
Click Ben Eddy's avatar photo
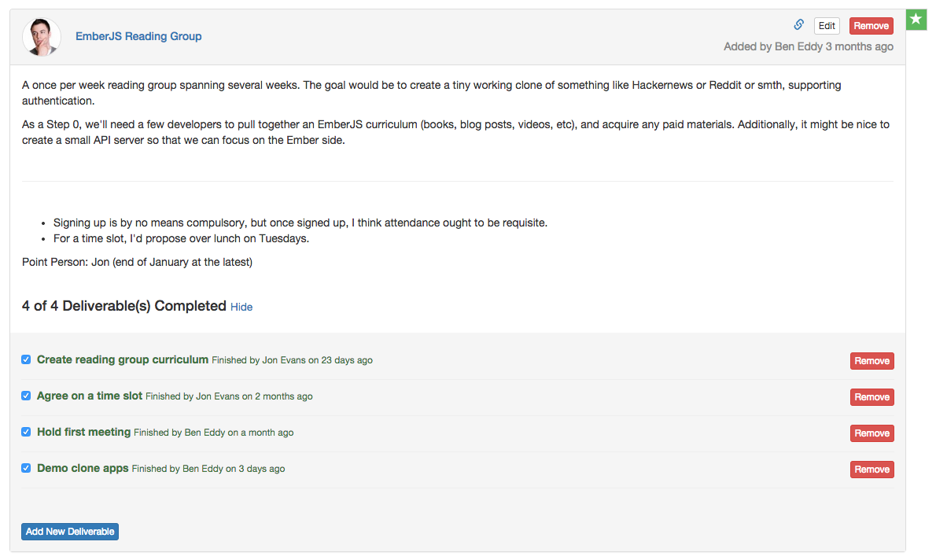point(42,37)
